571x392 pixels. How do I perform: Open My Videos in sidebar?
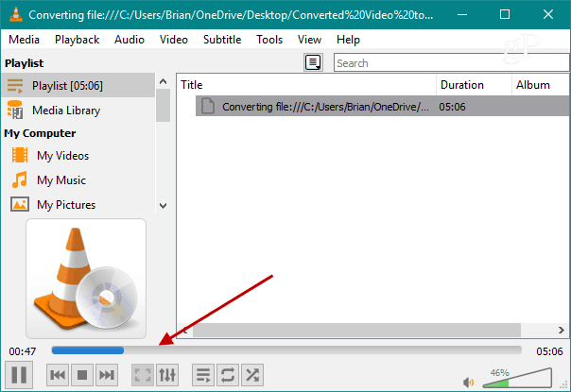tap(78, 156)
